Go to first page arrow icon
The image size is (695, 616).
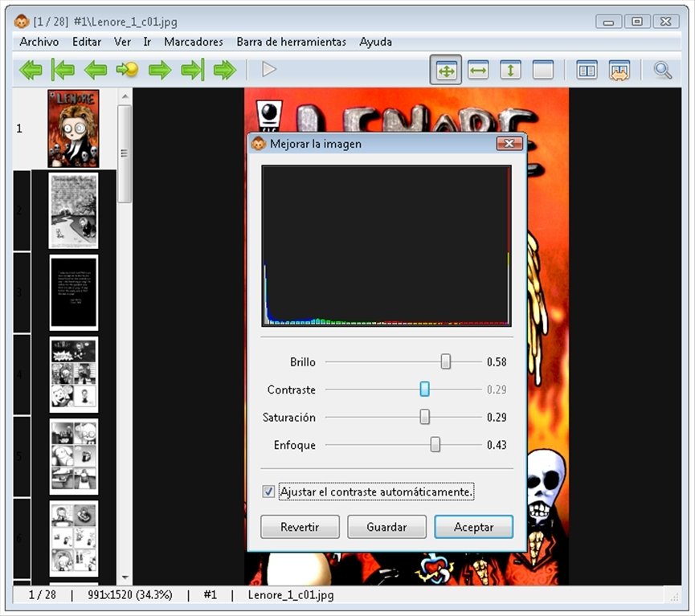point(63,70)
